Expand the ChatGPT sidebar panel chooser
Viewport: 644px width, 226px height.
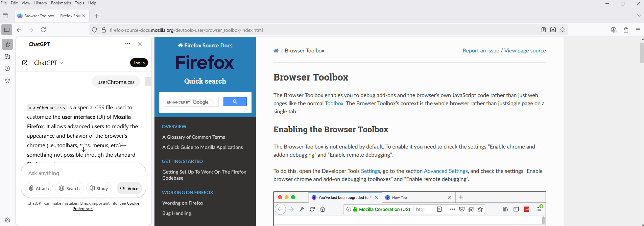36,44
